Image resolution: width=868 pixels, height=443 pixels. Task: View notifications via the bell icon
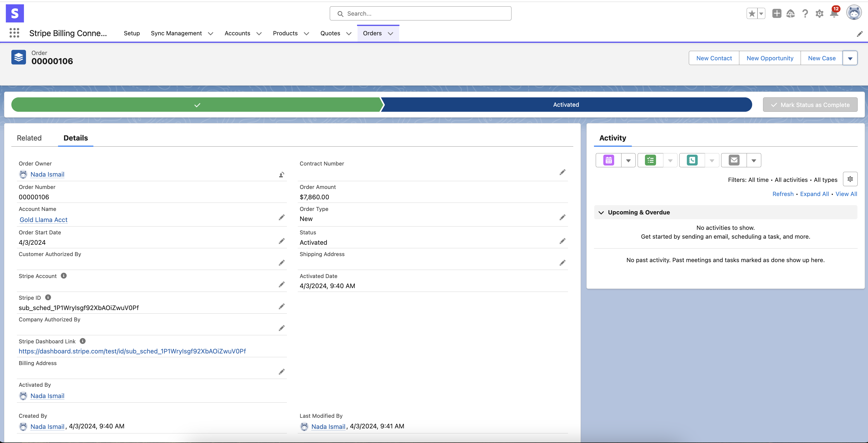tap(834, 13)
